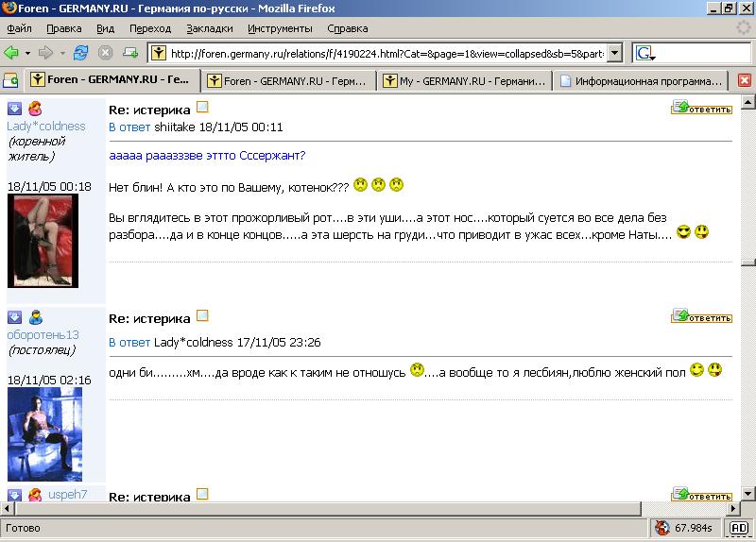Open the Back history dropdown arrow
This screenshot has width=756, height=542.
pos(27,53)
